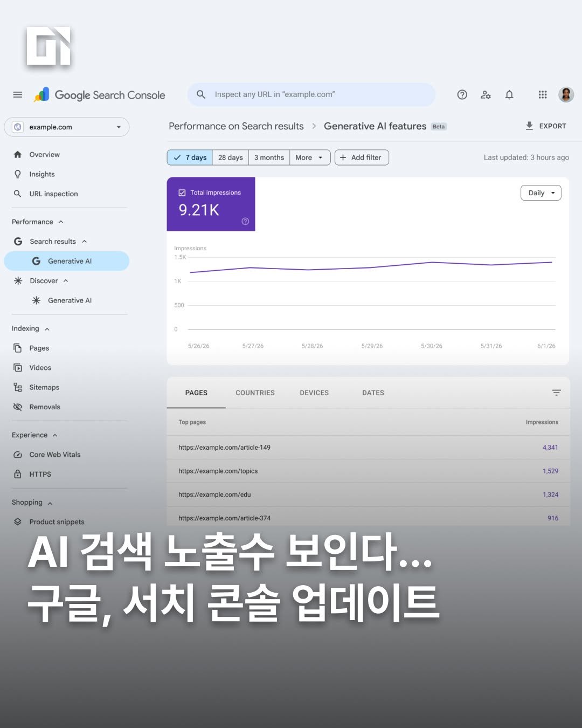Image resolution: width=582 pixels, height=728 pixels.
Task: Click Last updated: 3 hours ago text
Action: [x=526, y=157]
